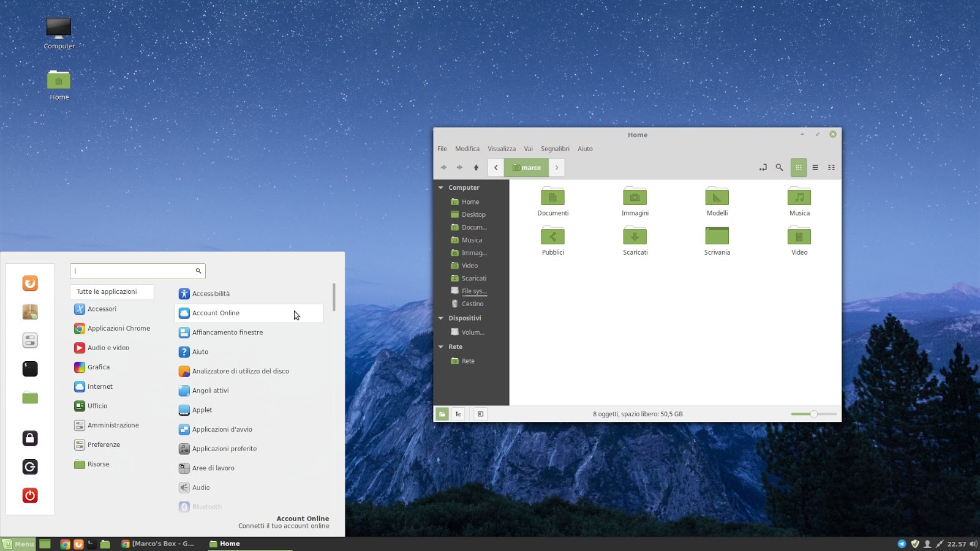Open the Modelli folder in the file pane

pos(717,202)
